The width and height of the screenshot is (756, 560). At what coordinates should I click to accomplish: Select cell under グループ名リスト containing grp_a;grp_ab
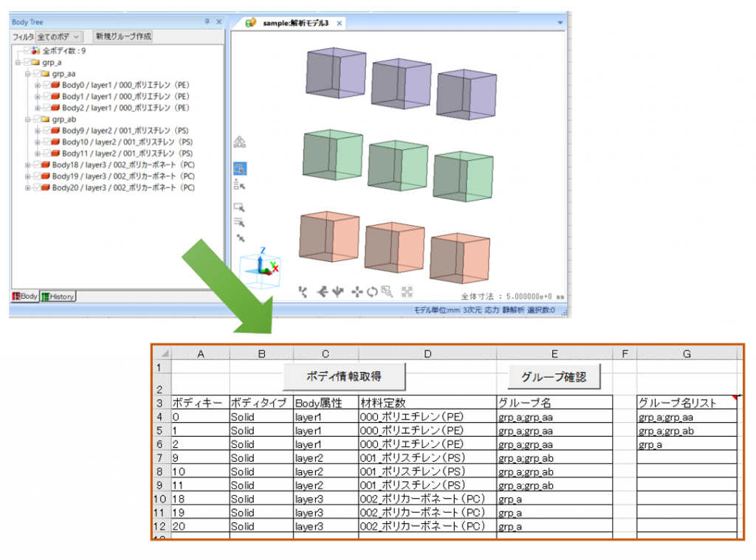click(x=686, y=431)
